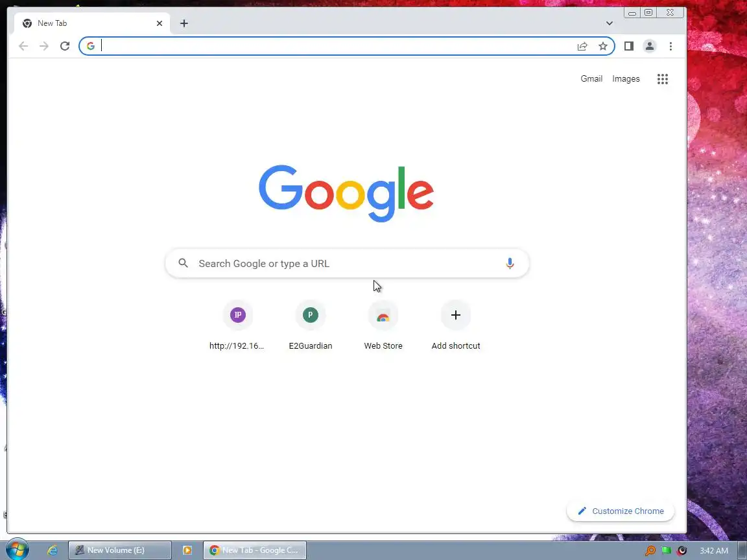
Task: Open the Chrome three-dot menu
Action: point(670,46)
